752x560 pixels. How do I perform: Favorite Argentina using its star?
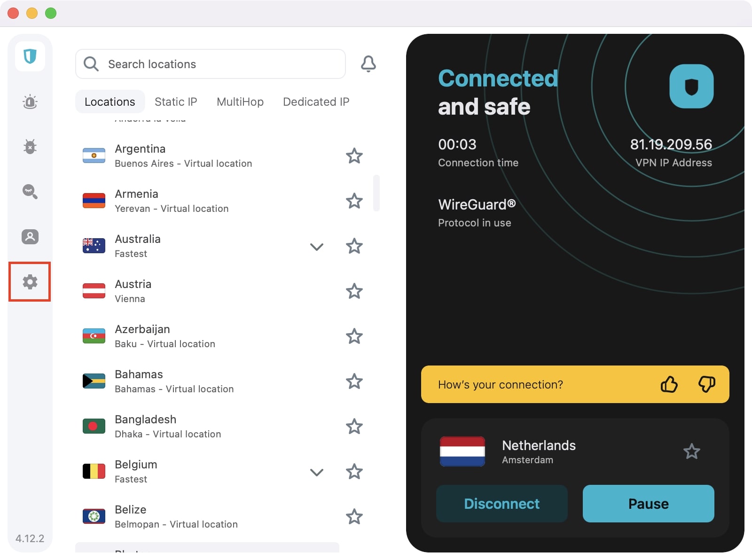pos(354,156)
